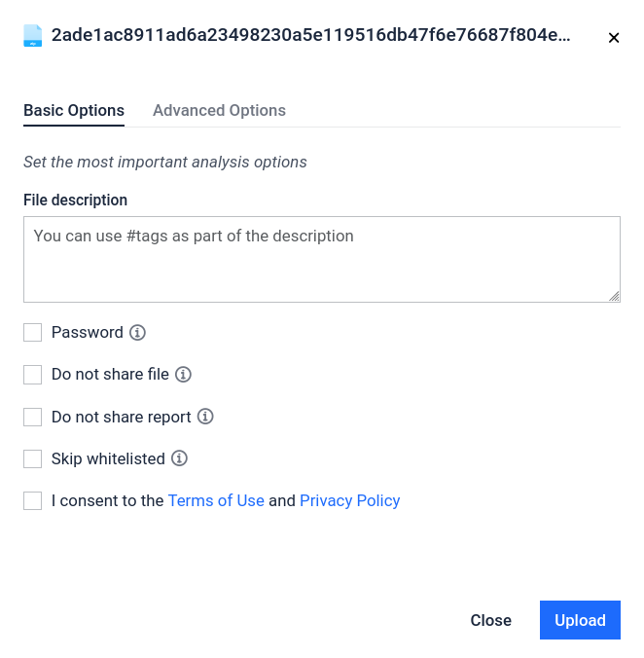Click the Close text button

(490, 620)
